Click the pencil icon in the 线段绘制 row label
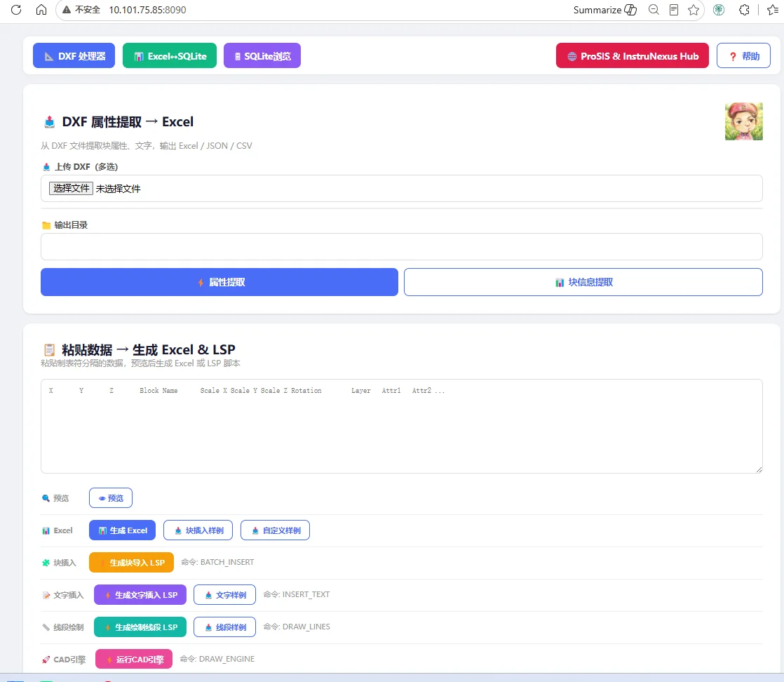 tap(46, 627)
